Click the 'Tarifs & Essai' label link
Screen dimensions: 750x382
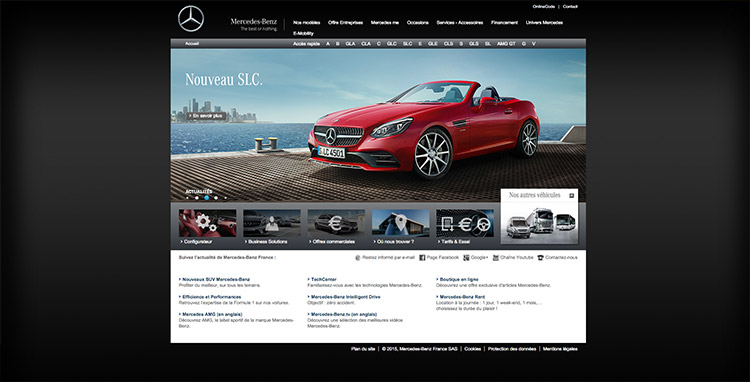tap(454, 242)
